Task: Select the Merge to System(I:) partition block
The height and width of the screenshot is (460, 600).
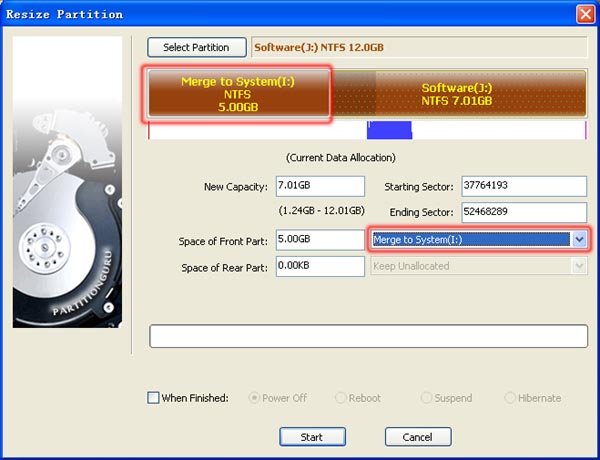Action: tap(238, 94)
